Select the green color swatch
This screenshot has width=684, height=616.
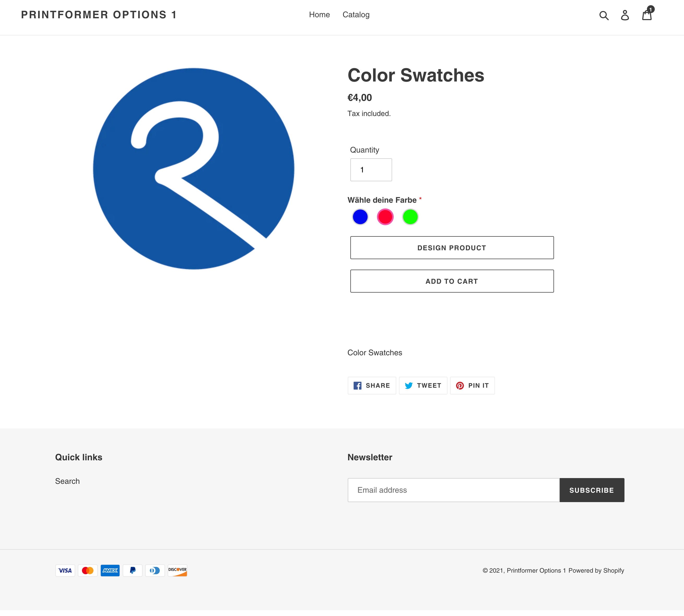coord(410,217)
